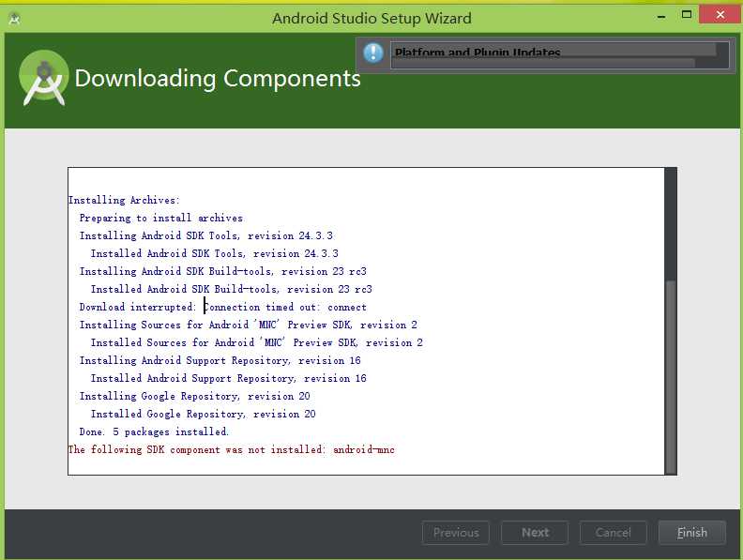The height and width of the screenshot is (560, 743).
Task: Click 'Installed Sources for Android MNC' line
Action: point(257,342)
